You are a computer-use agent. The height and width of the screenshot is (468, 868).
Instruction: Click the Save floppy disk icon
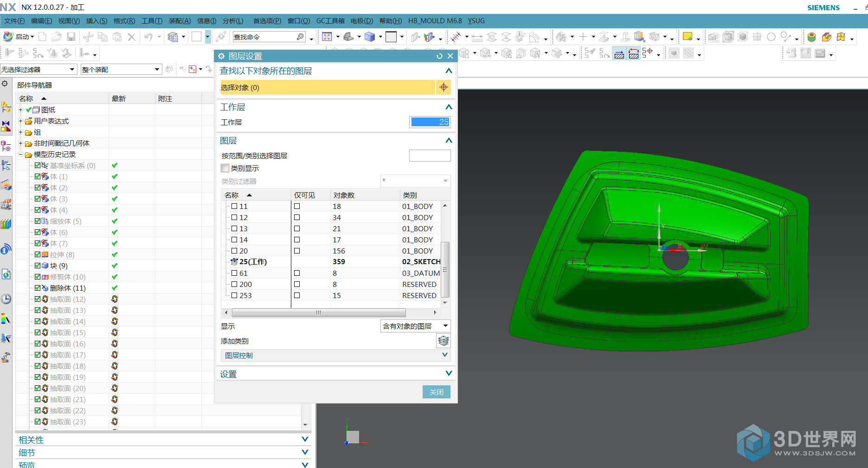coord(71,37)
